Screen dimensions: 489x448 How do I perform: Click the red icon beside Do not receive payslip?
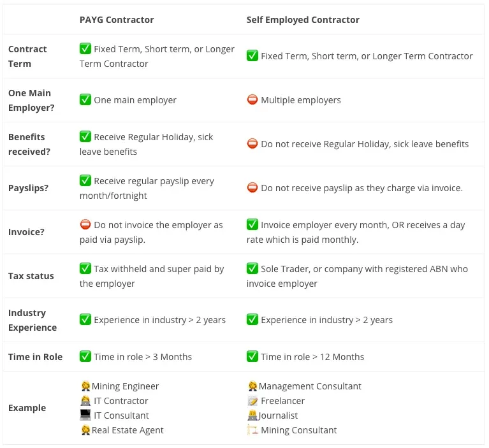click(x=252, y=188)
